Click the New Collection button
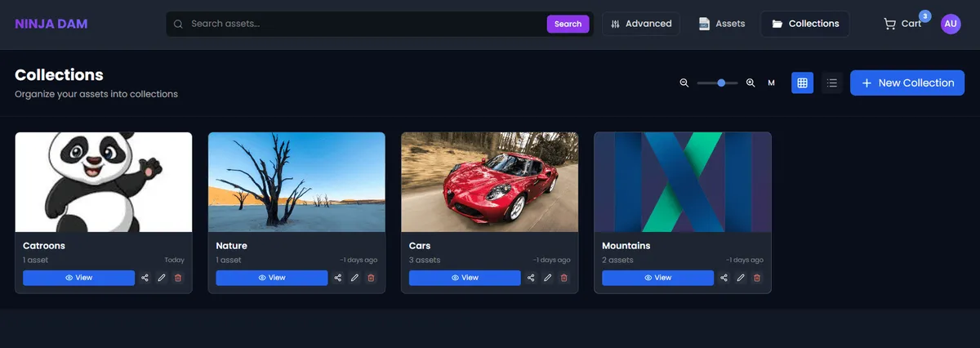980x348 pixels. coord(906,83)
